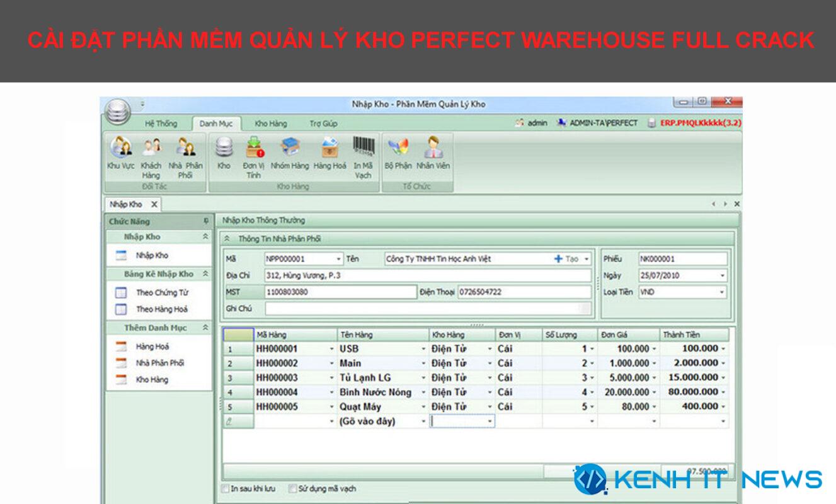Click the Tạo create button
836x504 pixels.
(x=566, y=259)
